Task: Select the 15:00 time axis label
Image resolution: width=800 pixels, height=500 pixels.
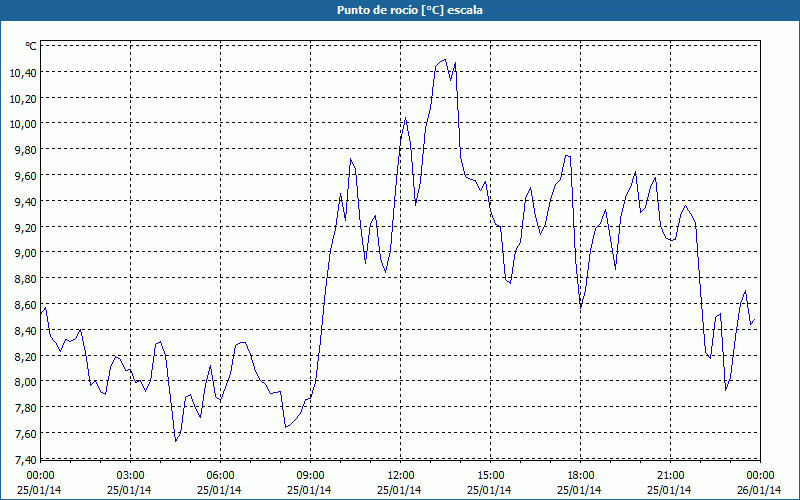Action: 490,476
